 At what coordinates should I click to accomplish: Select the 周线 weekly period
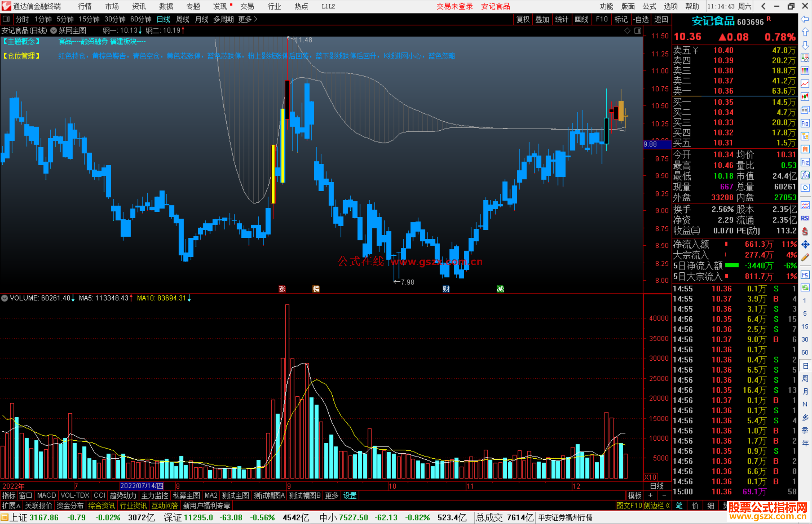coord(182,19)
